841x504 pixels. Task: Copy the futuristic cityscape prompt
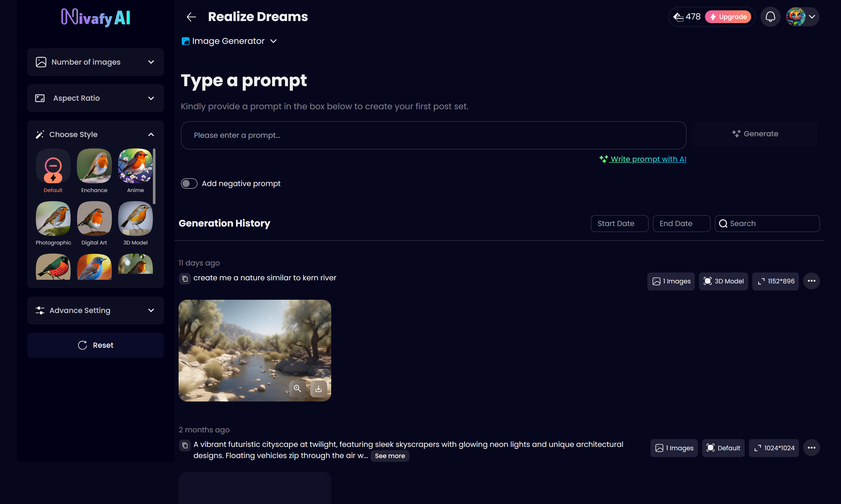pyautogui.click(x=185, y=445)
